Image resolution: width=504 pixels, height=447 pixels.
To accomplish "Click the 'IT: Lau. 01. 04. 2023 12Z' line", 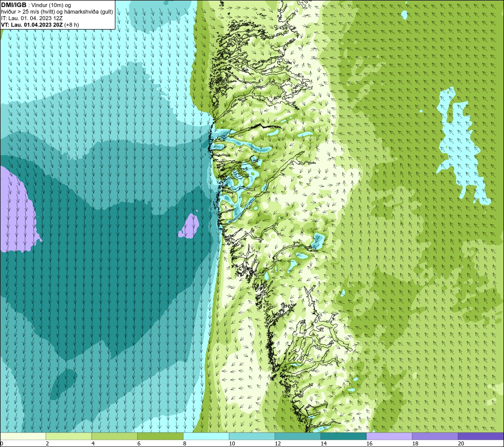I will [32, 18].
